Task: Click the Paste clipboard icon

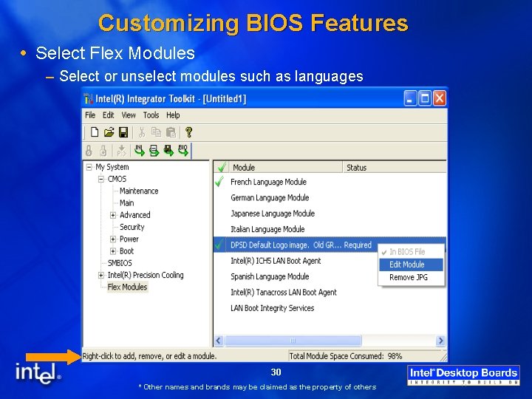Action: [171, 132]
